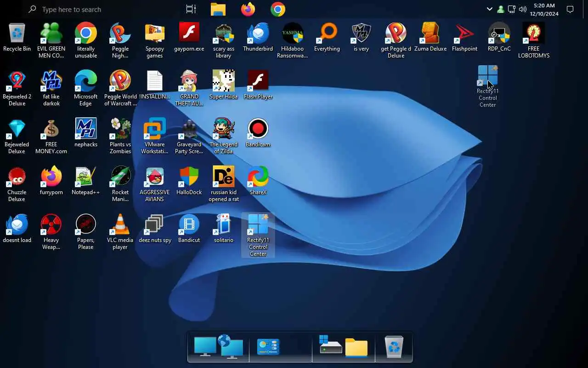This screenshot has height=368, width=588.
Task: Open File Explorer from the taskbar
Action: click(218, 9)
